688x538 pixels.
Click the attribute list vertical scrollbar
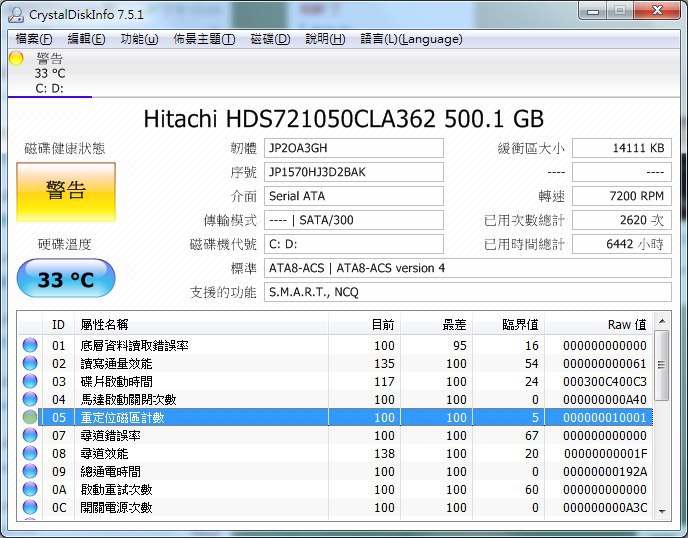[x=663, y=420]
